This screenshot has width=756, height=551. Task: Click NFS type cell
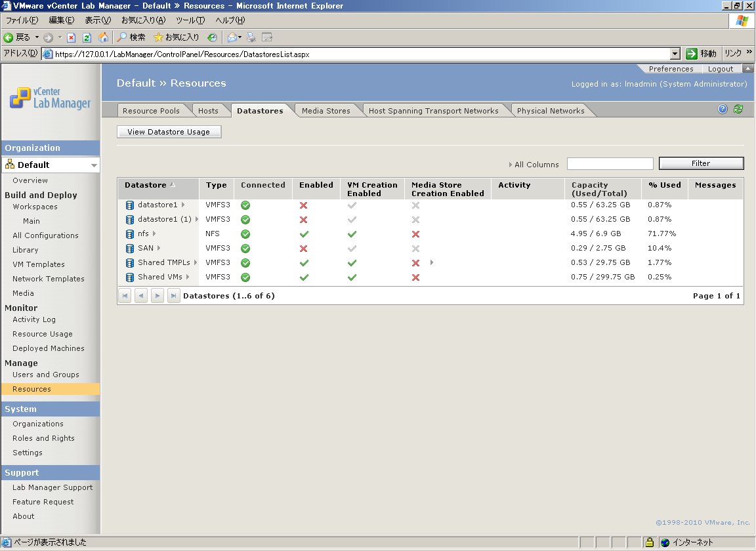pos(212,234)
